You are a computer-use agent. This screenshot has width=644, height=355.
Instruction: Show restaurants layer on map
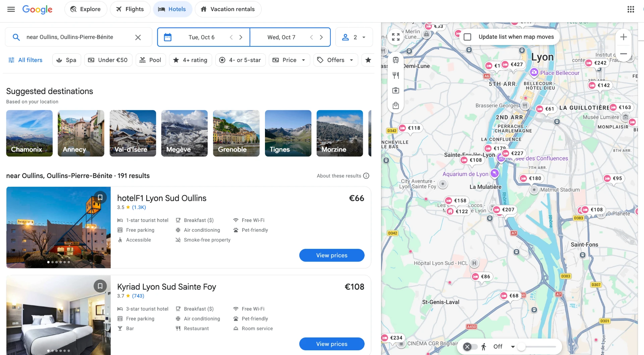point(396,75)
